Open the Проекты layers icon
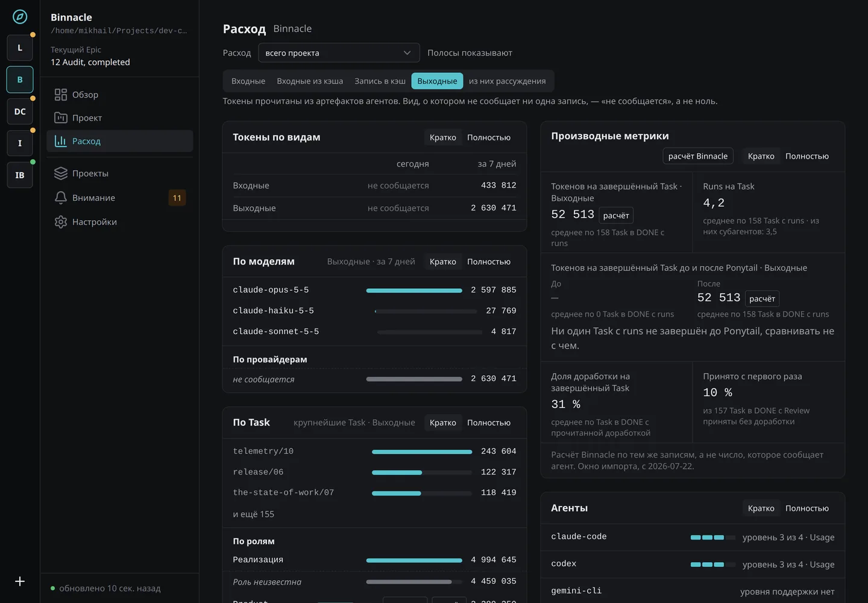 [x=61, y=173]
